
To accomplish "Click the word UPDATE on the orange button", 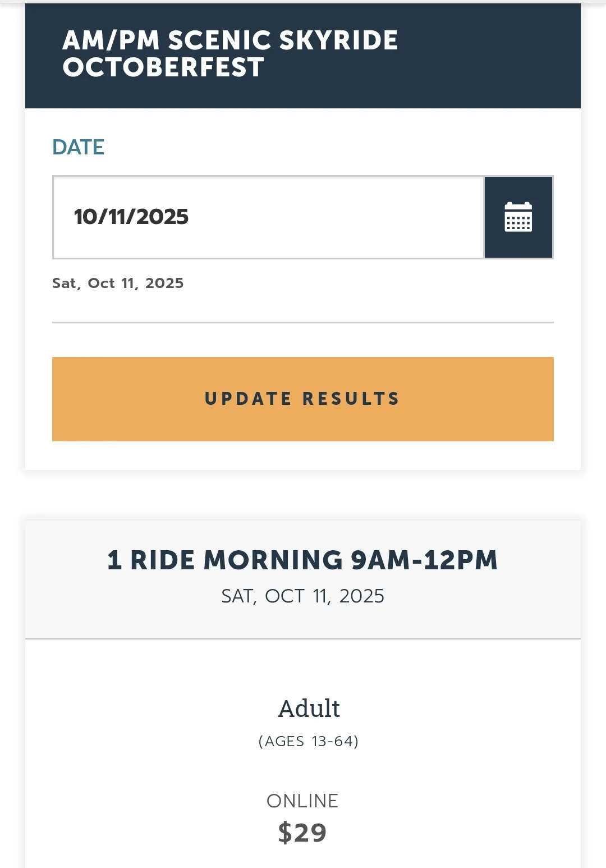I will click(x=248, y=399).
